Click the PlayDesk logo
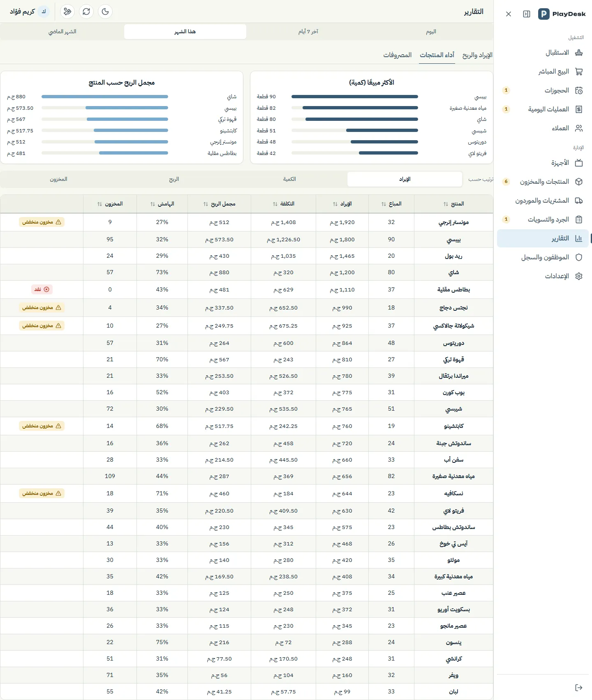This screenshot has width=592, height=700. pos(562,14)
